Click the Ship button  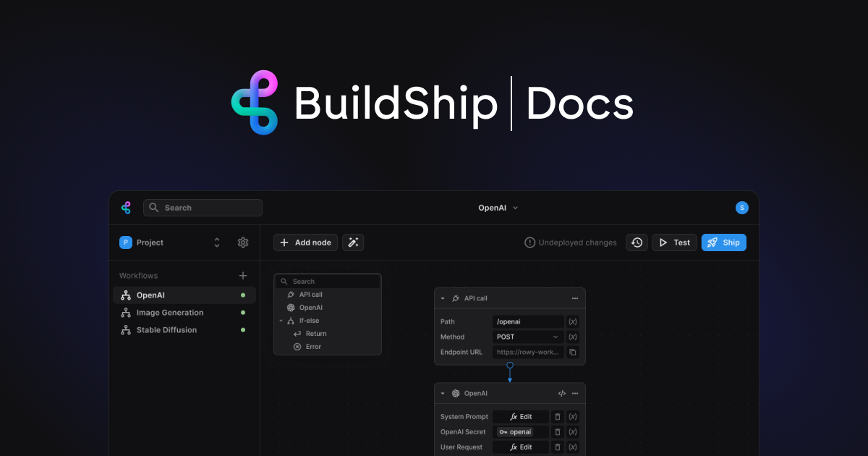point(723,242)
